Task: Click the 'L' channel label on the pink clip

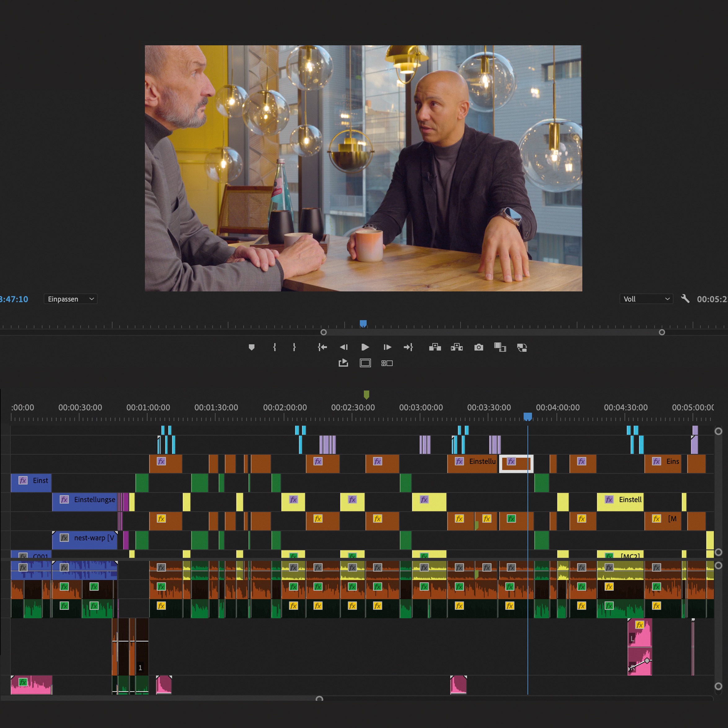Action: click(632, 639)
